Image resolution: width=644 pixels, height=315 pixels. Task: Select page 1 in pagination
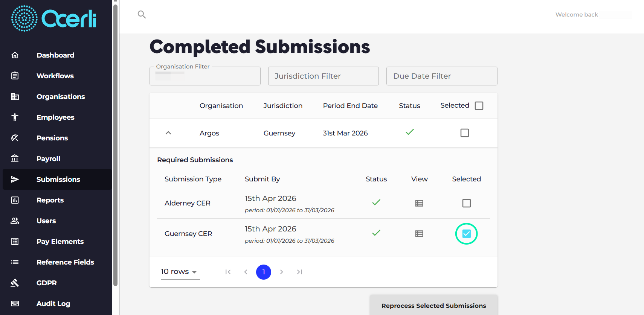(264, 272)
